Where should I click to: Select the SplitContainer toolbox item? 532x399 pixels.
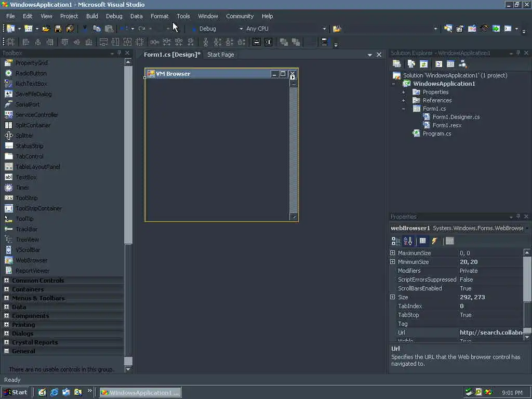[33, 125]
